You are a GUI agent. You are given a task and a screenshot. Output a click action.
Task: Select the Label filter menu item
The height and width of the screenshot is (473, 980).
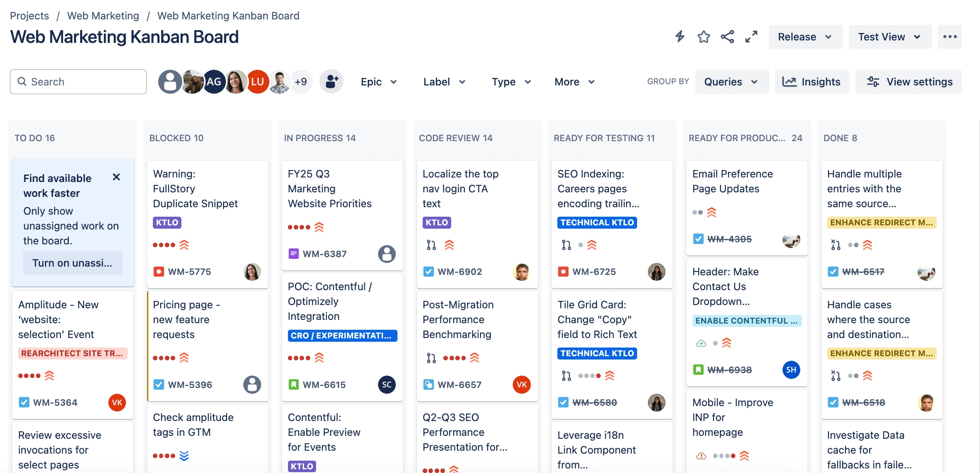(x=444, y=81)
